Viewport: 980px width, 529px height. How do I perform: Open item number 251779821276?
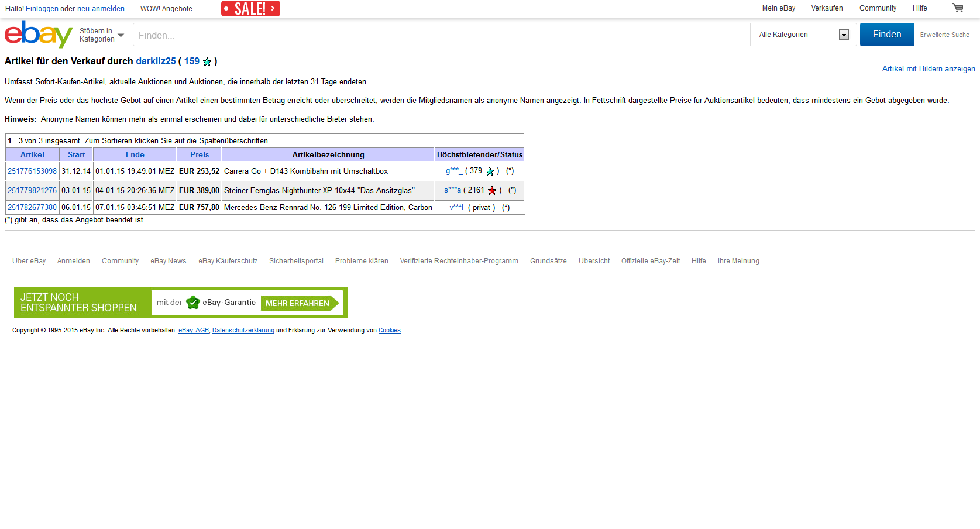(32, 191)
